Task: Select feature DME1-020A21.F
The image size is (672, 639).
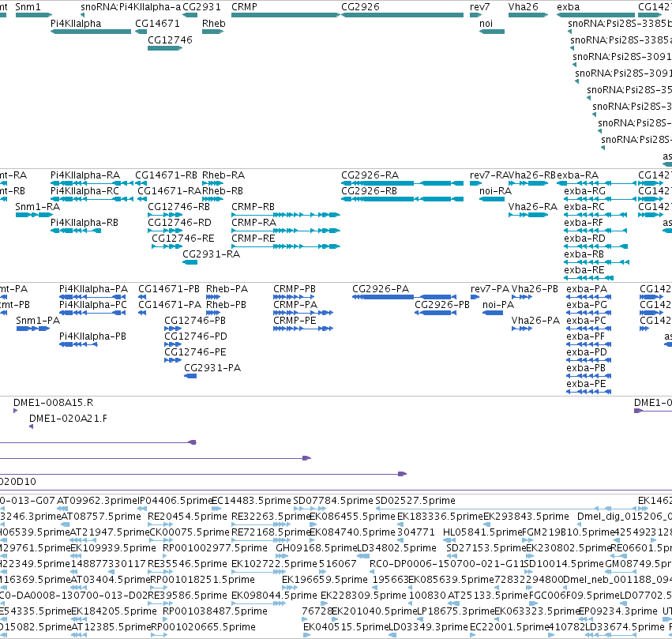Action: pyautogui.click(x=68, y=419)
